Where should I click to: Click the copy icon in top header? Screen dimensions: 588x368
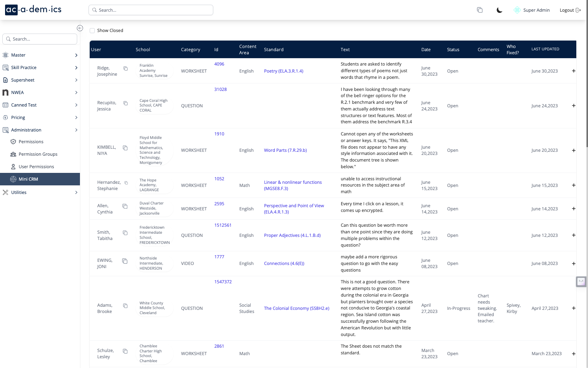click(480, 10)
